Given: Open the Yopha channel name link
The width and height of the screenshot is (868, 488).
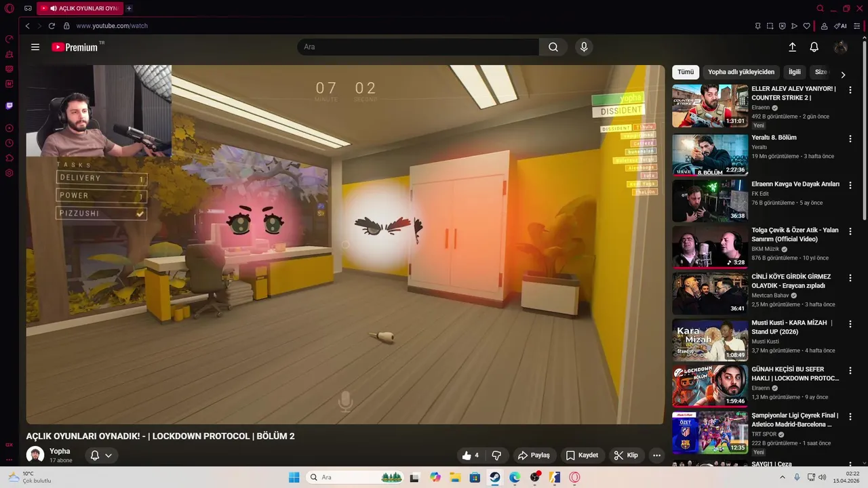Looking at the screenshot, I should (x=60, y=451).
